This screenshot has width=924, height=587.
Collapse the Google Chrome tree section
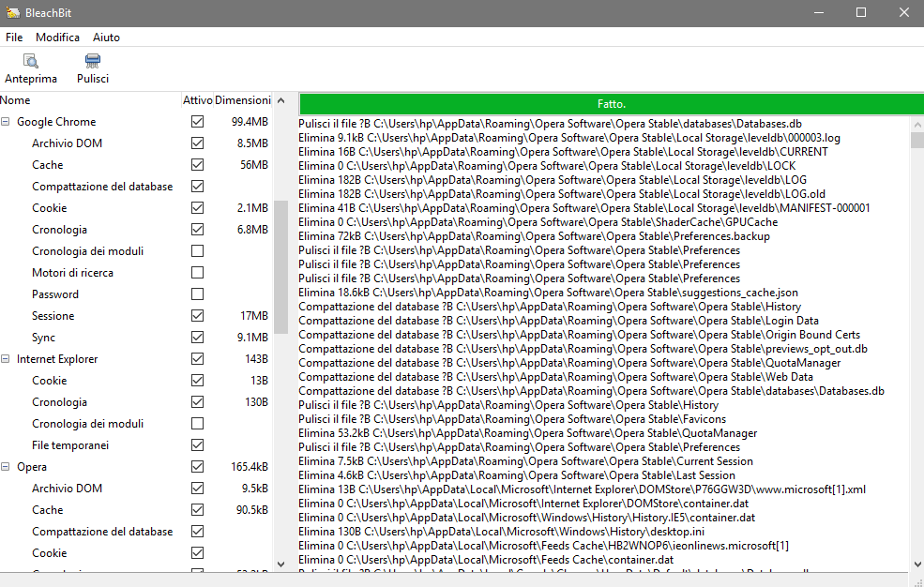[8, 121]
